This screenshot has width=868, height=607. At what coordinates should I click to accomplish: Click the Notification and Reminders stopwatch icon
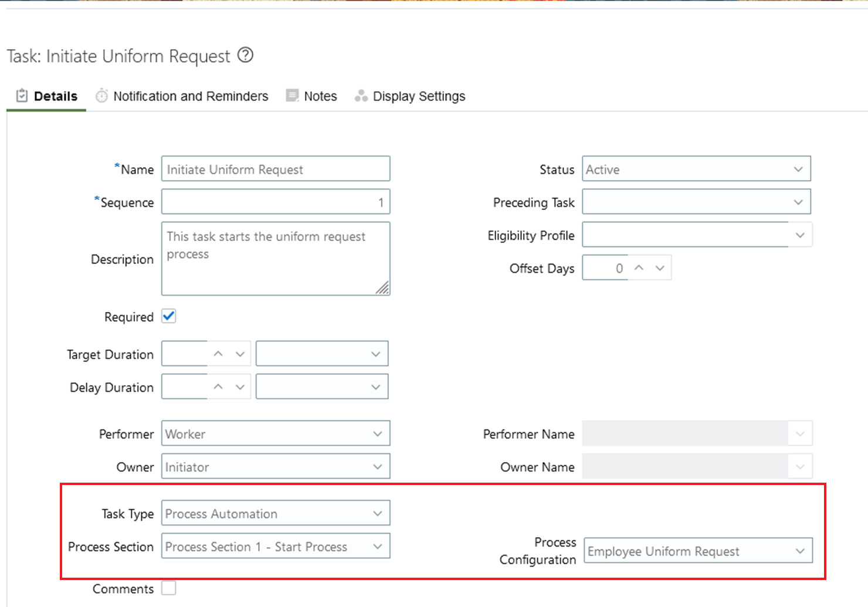102,96
